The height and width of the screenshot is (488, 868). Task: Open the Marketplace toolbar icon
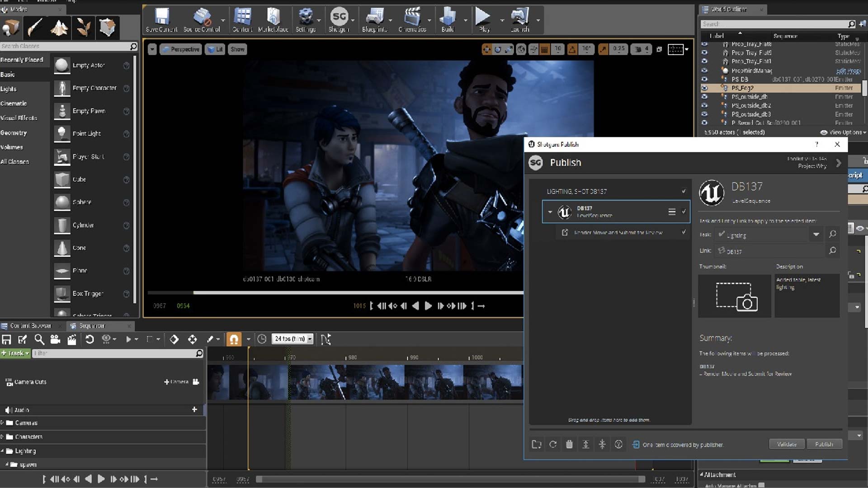click(273, 20)
